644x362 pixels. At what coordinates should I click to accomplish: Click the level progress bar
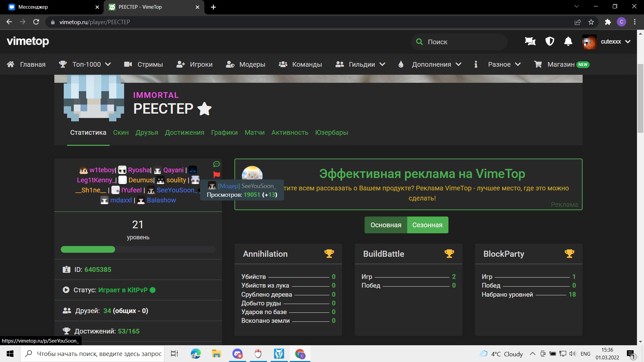[x=138, y=249]
